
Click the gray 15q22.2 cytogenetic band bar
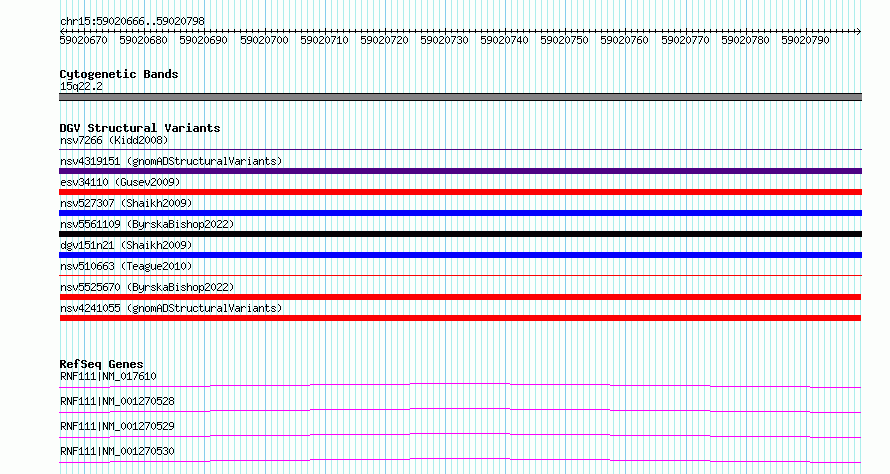point(460,97)
